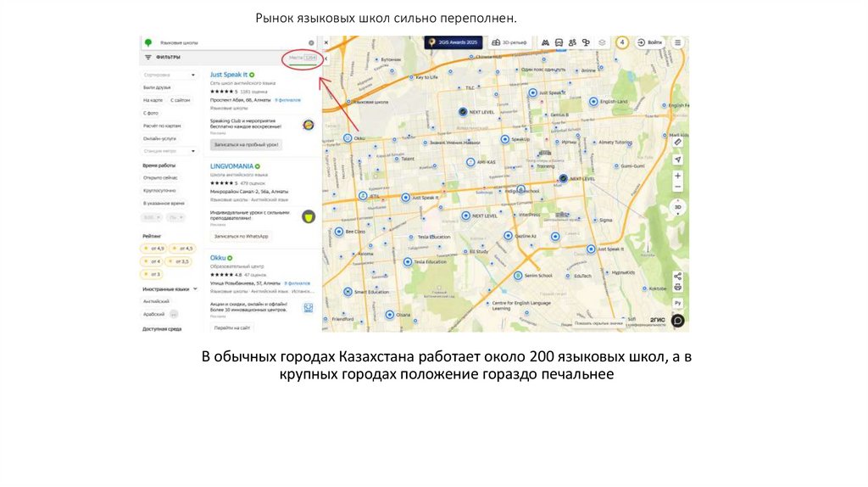Image resolution: width=868 pixels, height=487 pixels.
Task: Open the Сортировка dropdown
Action: coord(170,75)
